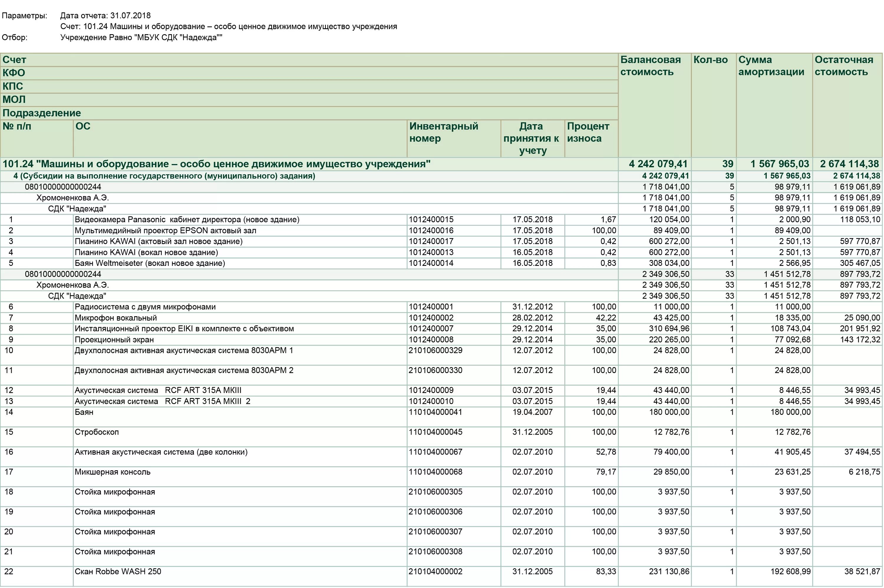This screenshot has height=588, width=884.
Task: Click inventory number 210106000305
Action: (x=435, y=492)
